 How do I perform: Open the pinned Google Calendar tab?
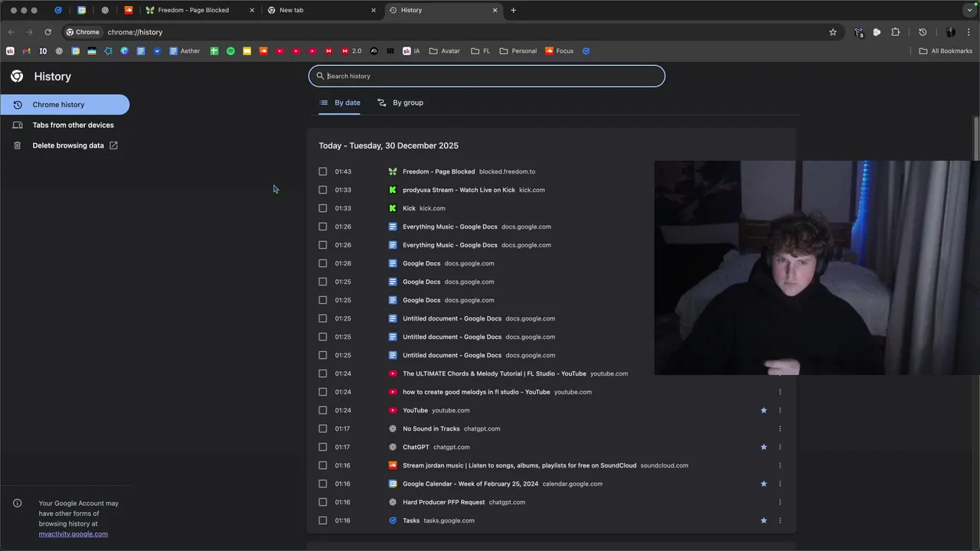pos(82,10)
